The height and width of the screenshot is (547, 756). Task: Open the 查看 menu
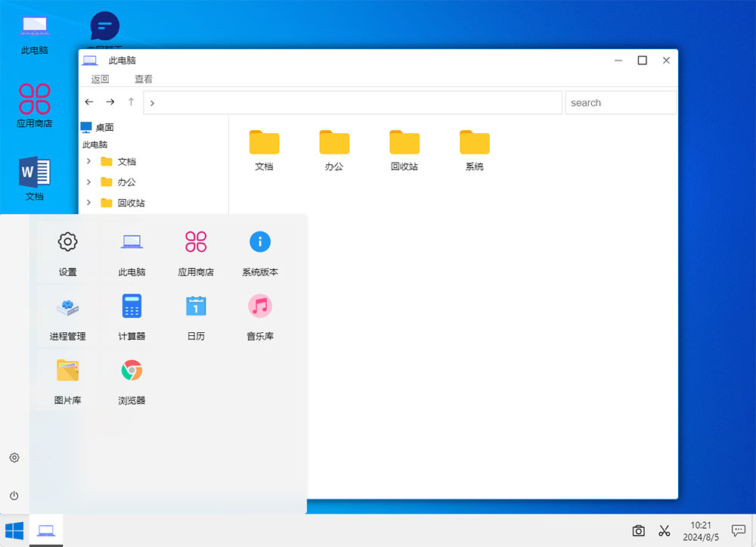[143, 79]
